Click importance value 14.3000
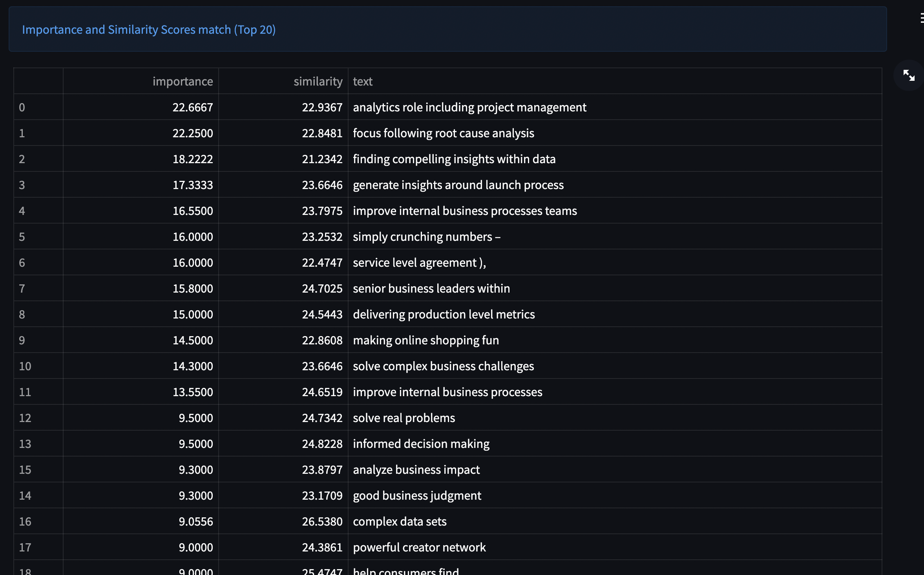 (192, 366)
